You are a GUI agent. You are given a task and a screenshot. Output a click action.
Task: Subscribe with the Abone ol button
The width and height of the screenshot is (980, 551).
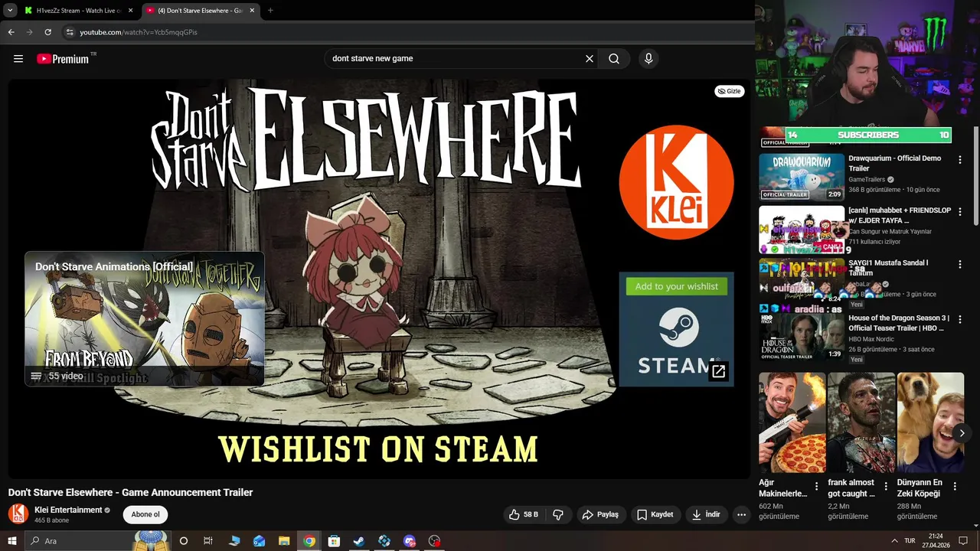pyautogui.click(x=145, y=514)
